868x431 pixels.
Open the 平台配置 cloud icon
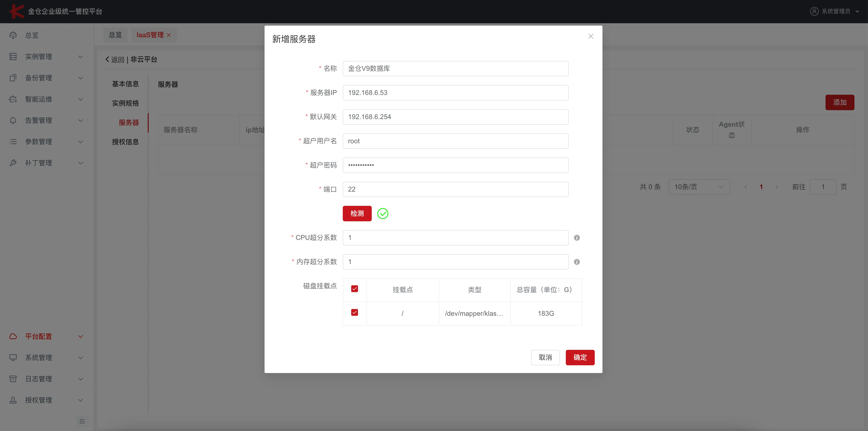[13, 336]
